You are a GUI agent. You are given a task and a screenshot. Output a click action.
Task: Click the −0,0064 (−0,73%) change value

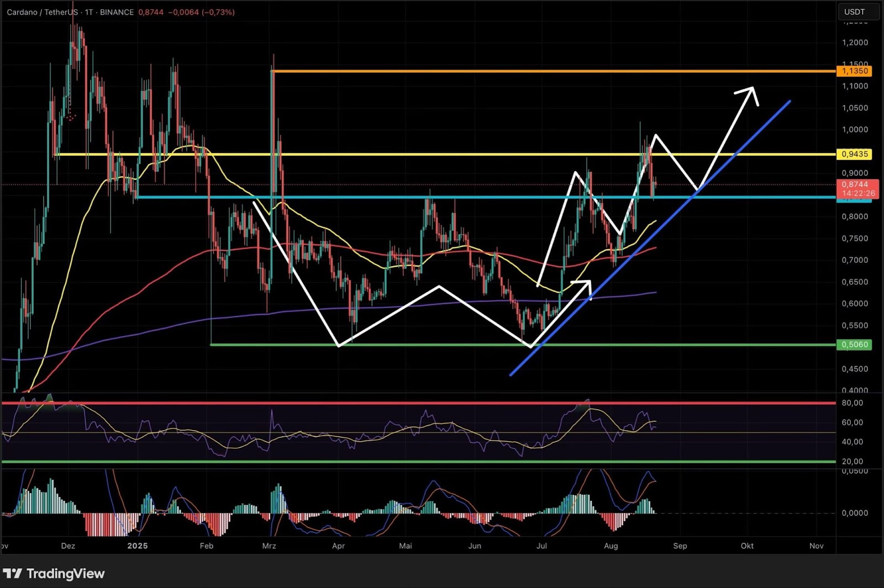pyautogui.click(x=201, y=12)
